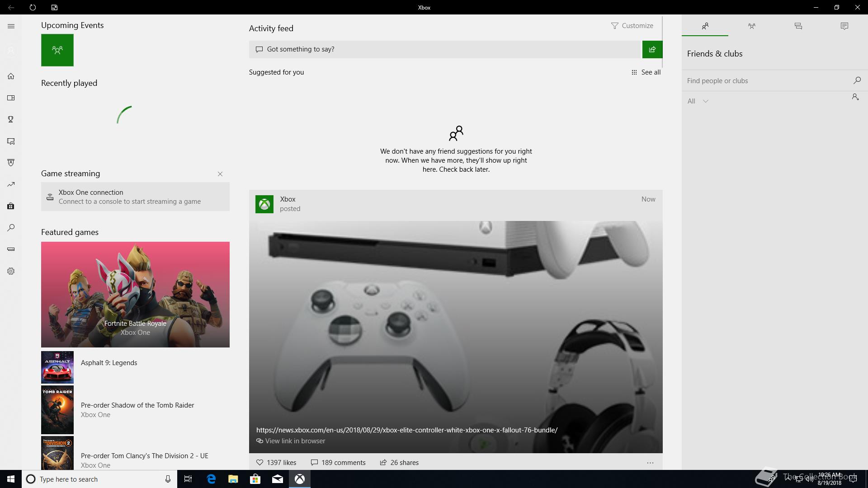Open the My games sidebar icon

(x=11, y=98)
